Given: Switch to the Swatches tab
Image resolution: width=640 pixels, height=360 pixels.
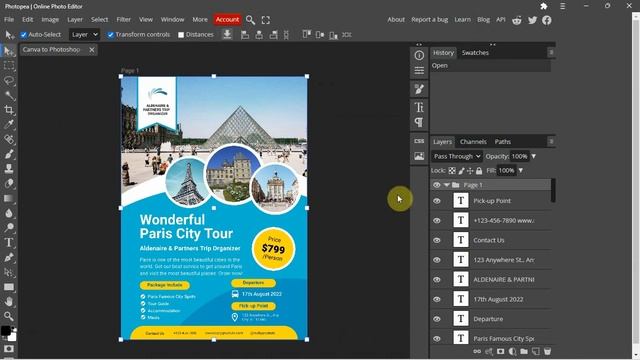Looking at the screenshot, I should point(475,53).
